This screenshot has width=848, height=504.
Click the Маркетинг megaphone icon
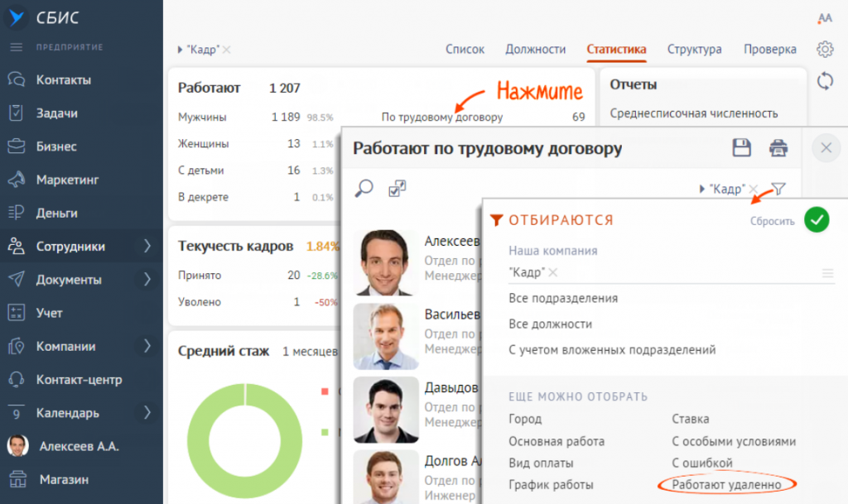click(x=17, y=180)
